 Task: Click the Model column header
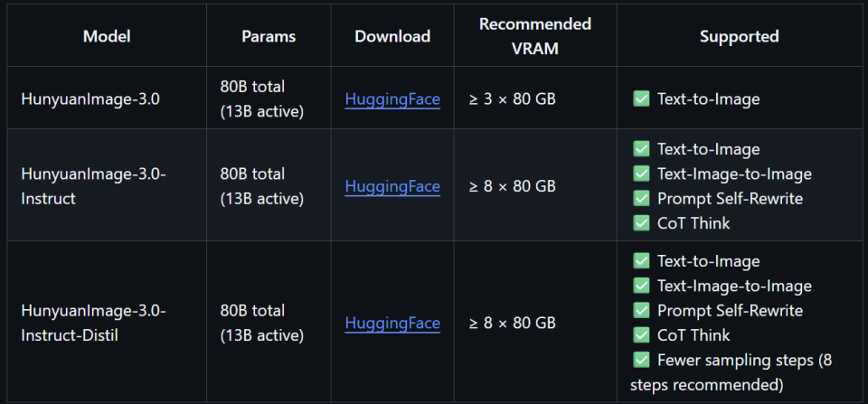tap(107, 37)
